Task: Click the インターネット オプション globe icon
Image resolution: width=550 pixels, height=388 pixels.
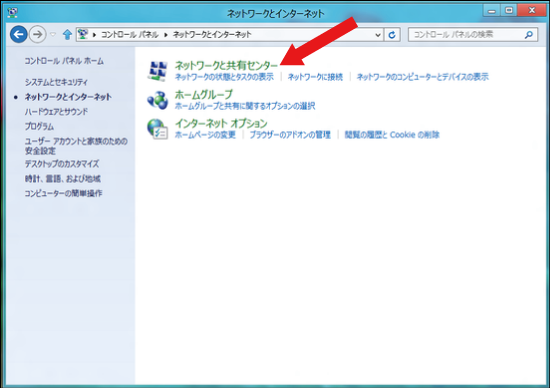Action: pyautogui.click(x=157, y=129)
